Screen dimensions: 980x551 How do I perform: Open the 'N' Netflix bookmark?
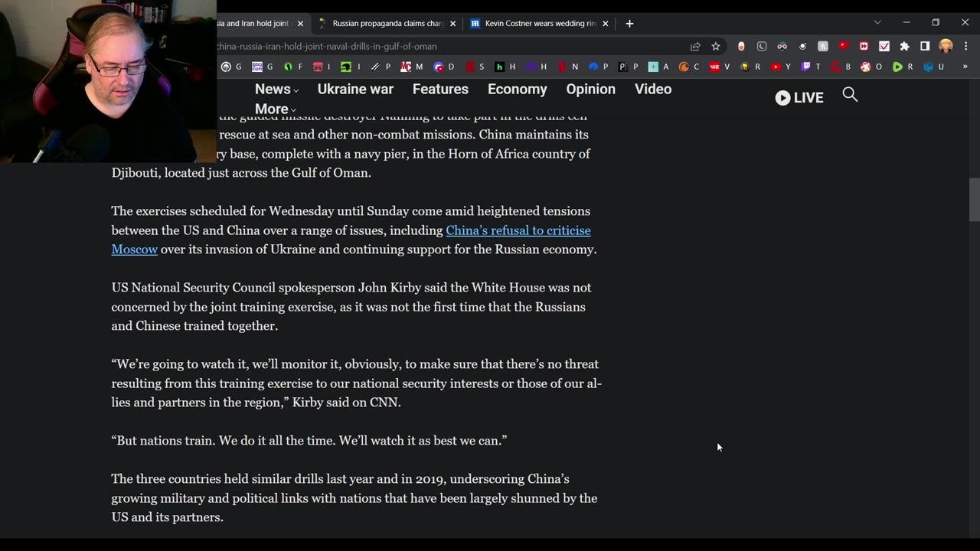567,67
